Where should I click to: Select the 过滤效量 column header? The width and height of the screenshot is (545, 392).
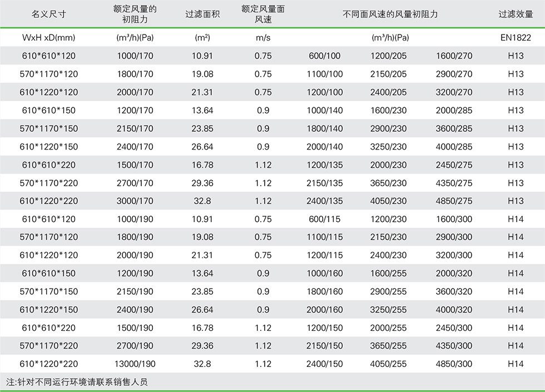click(x=516, y=14)
